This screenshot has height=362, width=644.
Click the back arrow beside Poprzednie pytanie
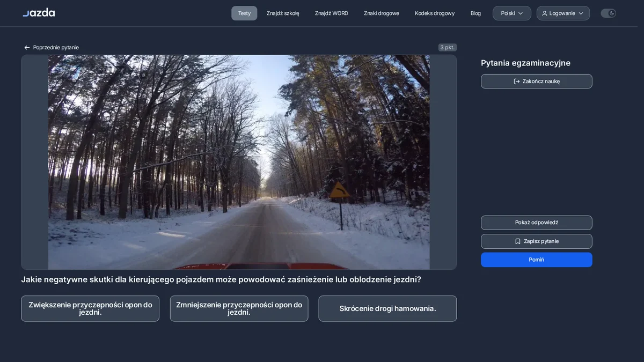click(27, 48)
